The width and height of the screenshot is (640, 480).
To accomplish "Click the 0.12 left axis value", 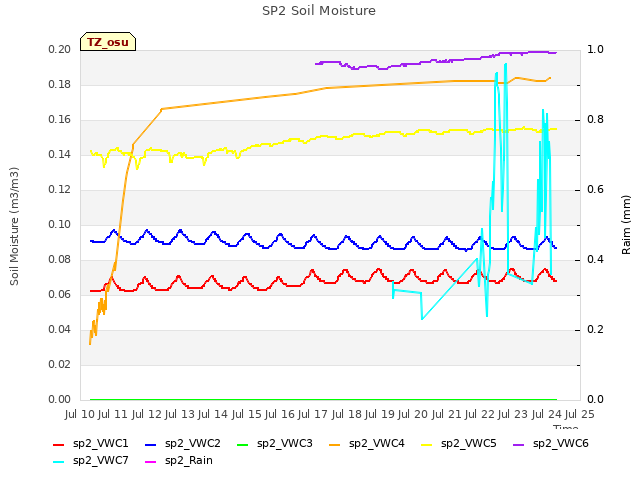I will point(60,190).
